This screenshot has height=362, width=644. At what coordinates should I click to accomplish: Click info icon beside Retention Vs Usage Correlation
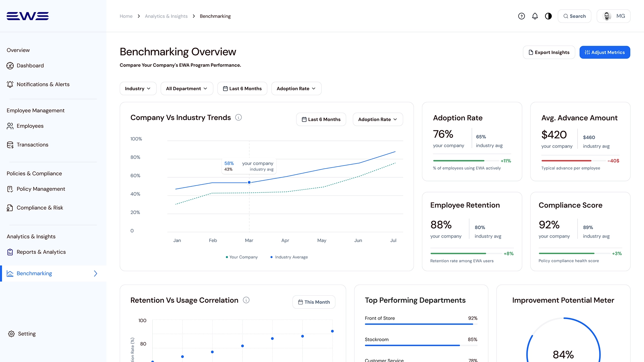pyautogui.click(x=246, y=300)
